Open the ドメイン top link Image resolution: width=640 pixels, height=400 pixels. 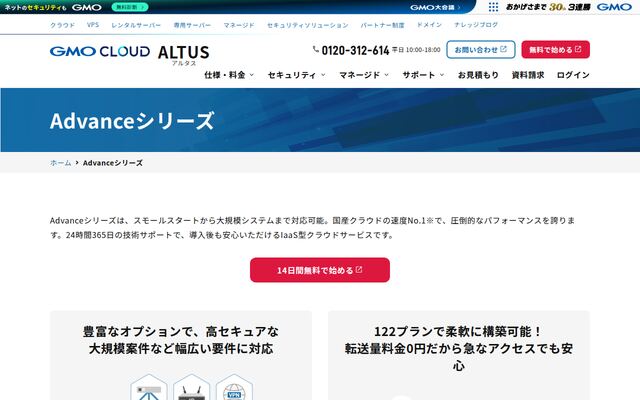(x=429, y=24)
